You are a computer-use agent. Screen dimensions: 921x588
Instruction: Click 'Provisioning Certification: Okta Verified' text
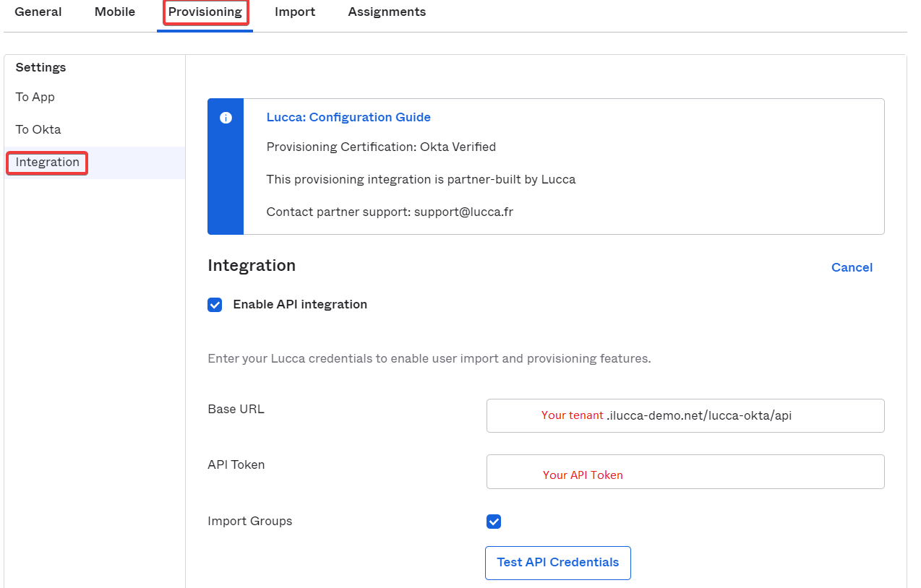381,147
